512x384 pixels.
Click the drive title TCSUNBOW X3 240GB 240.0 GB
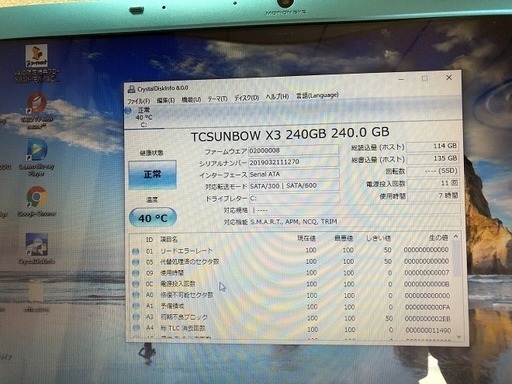pos(290,134)
